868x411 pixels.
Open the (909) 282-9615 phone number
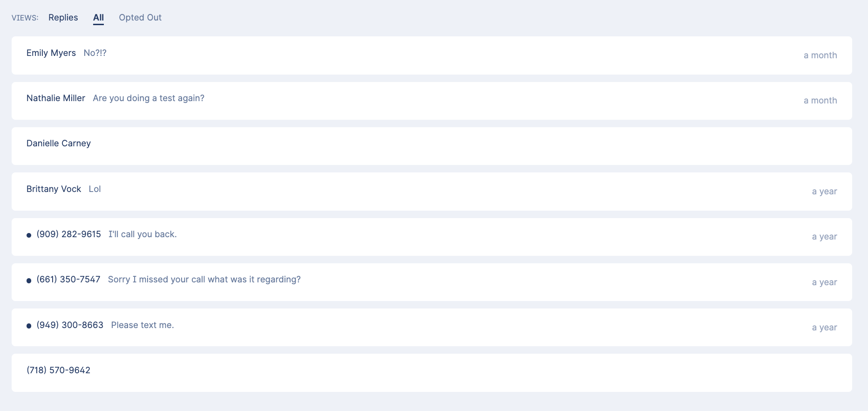point(68,234)
